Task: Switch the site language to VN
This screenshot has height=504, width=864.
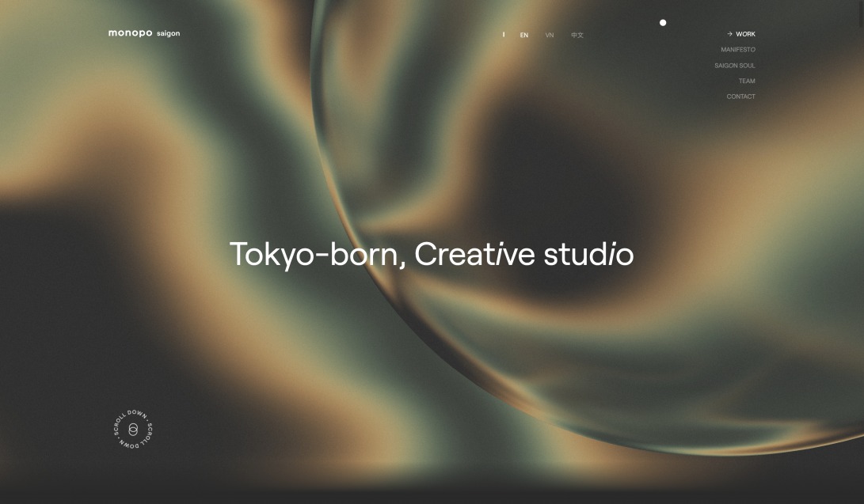Action: tap(550, 34)
